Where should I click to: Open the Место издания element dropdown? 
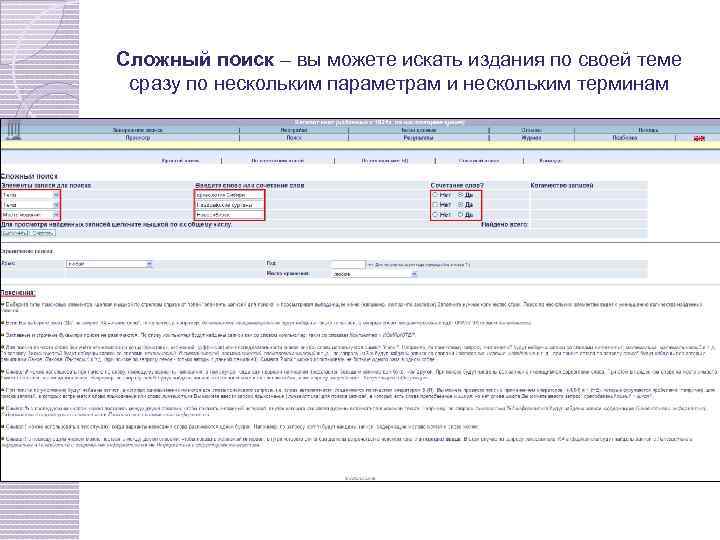click(x=31, y=215)
